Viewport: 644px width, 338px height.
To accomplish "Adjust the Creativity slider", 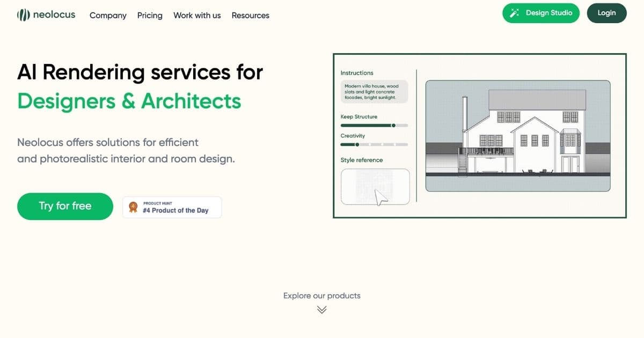I will [x=374, y=144].
